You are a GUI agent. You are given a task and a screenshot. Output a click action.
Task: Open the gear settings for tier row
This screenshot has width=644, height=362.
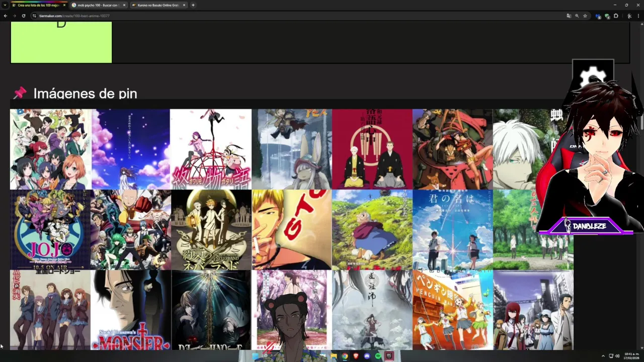click(593, 78)
